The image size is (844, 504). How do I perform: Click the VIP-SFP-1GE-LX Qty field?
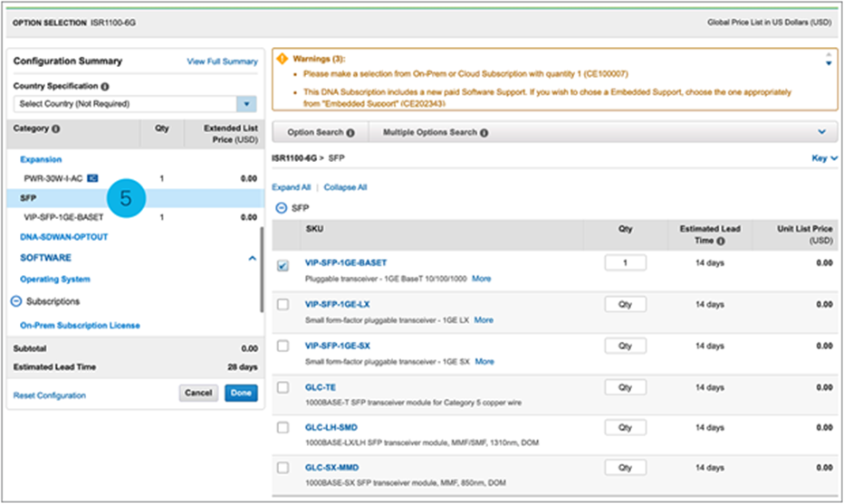625,304
